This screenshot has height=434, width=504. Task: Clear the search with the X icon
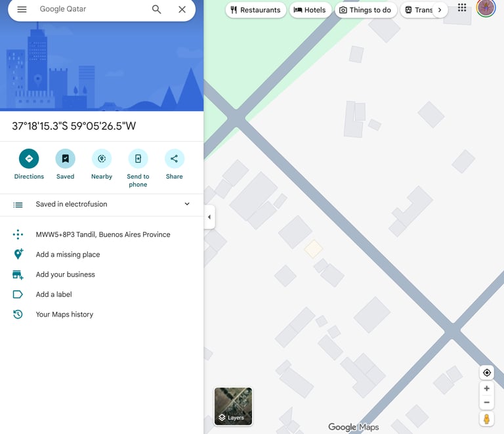[x=182, y=9]
